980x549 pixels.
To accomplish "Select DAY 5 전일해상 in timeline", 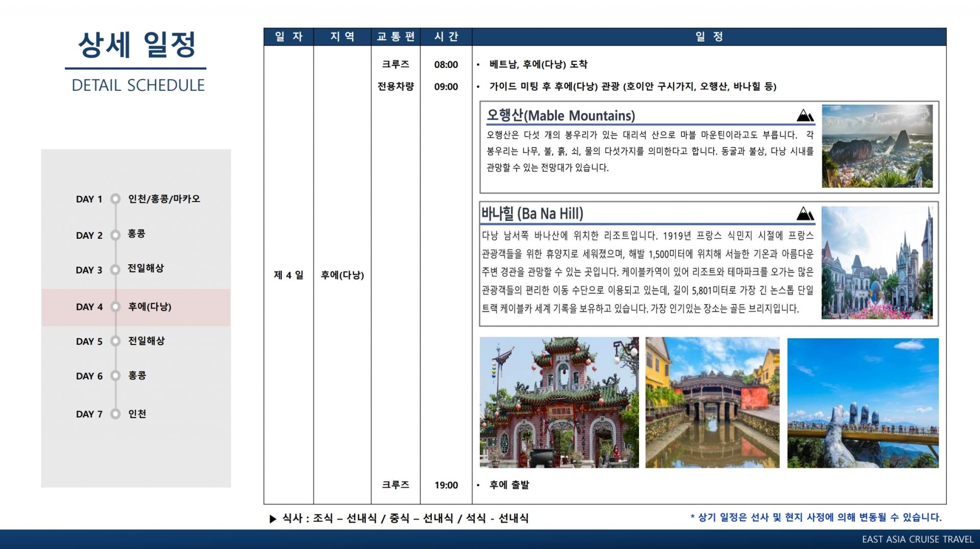I will tap(120, 341).
